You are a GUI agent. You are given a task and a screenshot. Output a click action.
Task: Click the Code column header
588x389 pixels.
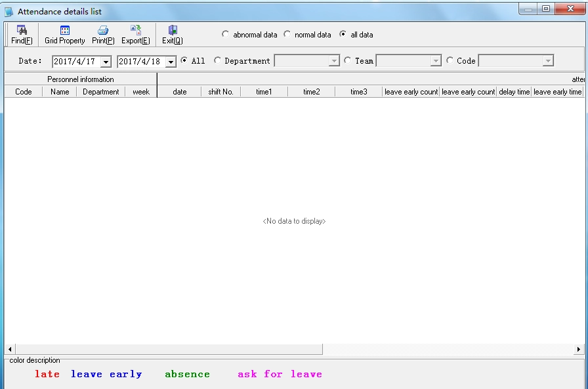click(23, 92)
